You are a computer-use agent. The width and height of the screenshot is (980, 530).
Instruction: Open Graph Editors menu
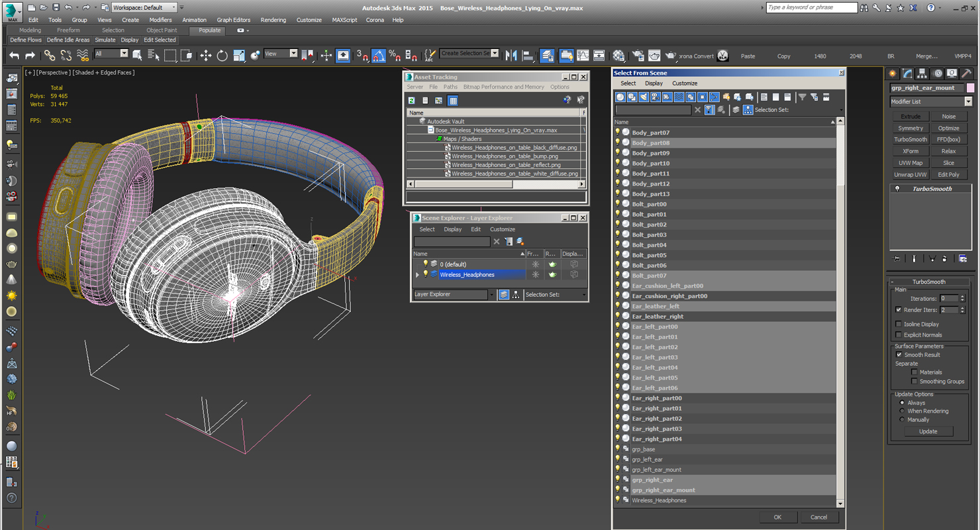233,20
